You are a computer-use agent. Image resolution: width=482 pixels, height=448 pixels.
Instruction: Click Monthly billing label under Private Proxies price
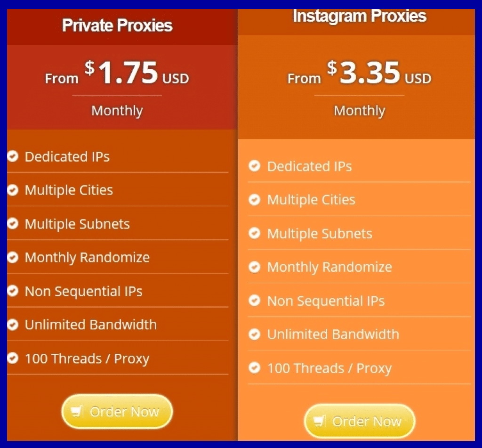[117, 111]
